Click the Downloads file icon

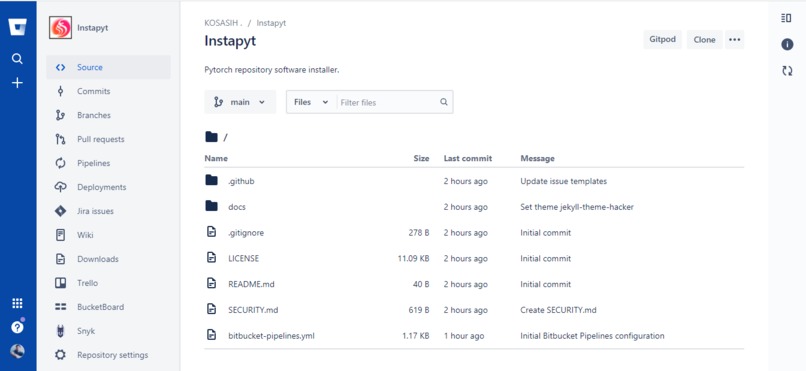[61, 259]
